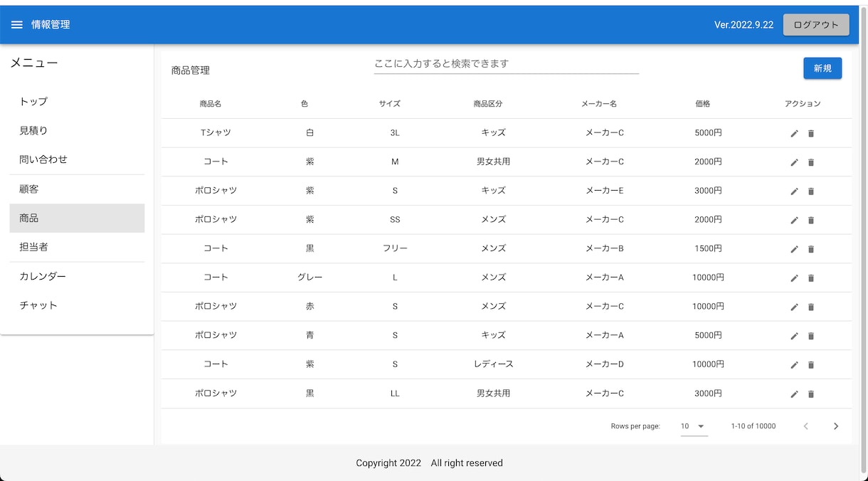Screen dimensions: 868x481
Task: Click the 商品区分 column header
Action: [x=488, y=104]
